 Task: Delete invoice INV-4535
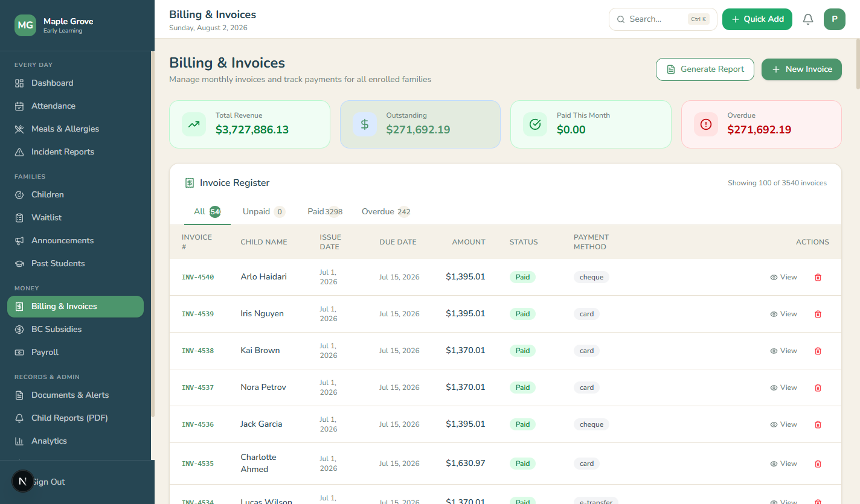[x=818, y=464]
